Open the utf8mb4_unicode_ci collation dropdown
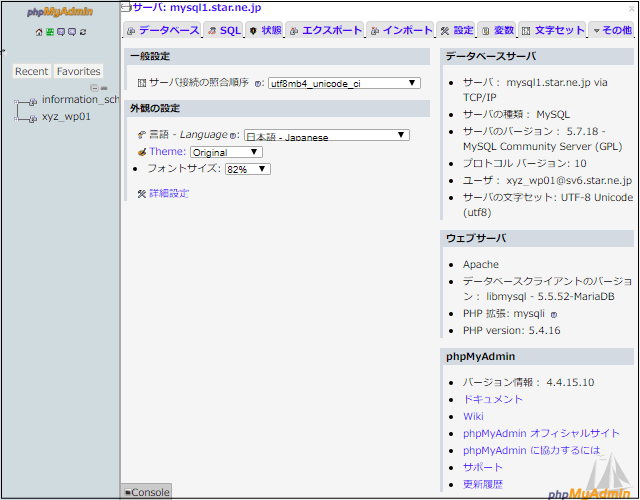640x500 pixels. 344,83
